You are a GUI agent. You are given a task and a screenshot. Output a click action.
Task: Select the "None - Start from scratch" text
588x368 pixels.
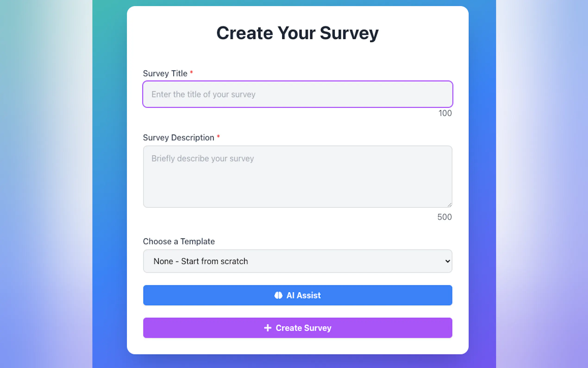(200, 261)
